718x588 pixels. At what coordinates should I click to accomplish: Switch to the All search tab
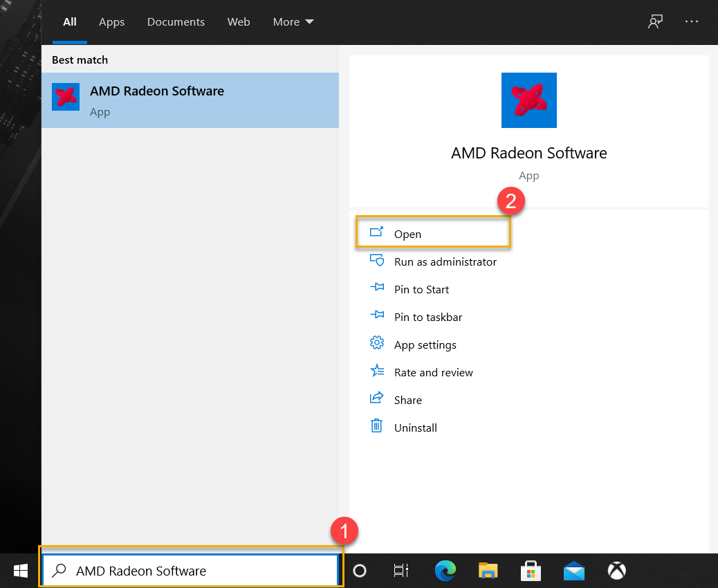click(x=70, y=22)
